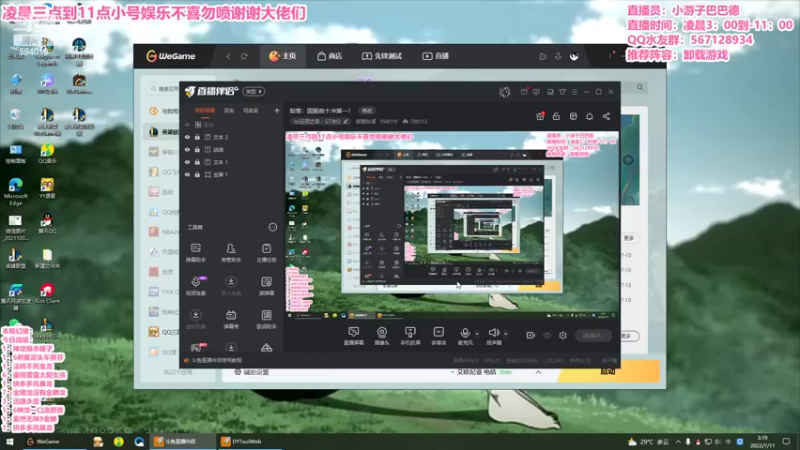Viewport: 800px width, 450px height.
Task: Open the user avatar in title bar
Action: 505,92
